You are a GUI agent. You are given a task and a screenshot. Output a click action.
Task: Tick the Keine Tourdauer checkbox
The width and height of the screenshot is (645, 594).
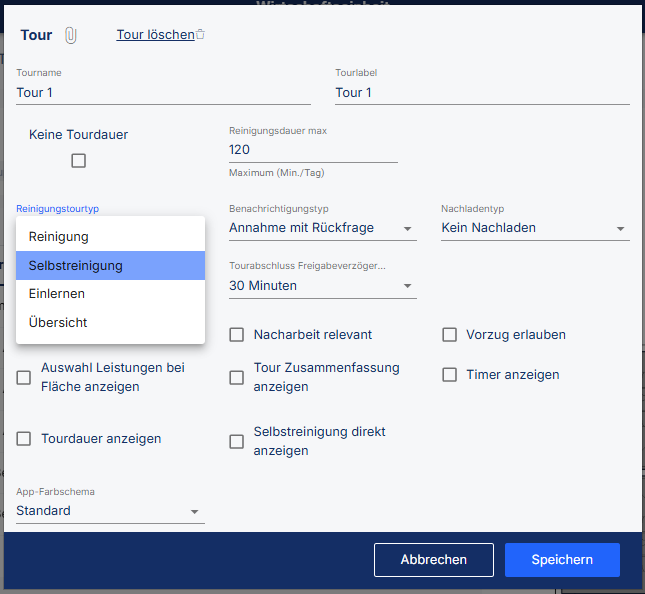[78, 160]
